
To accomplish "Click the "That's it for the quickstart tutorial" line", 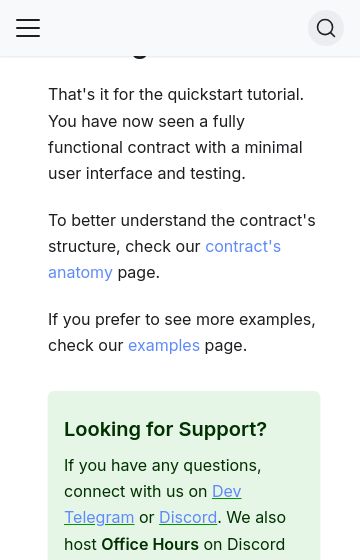I will point(176,95).
